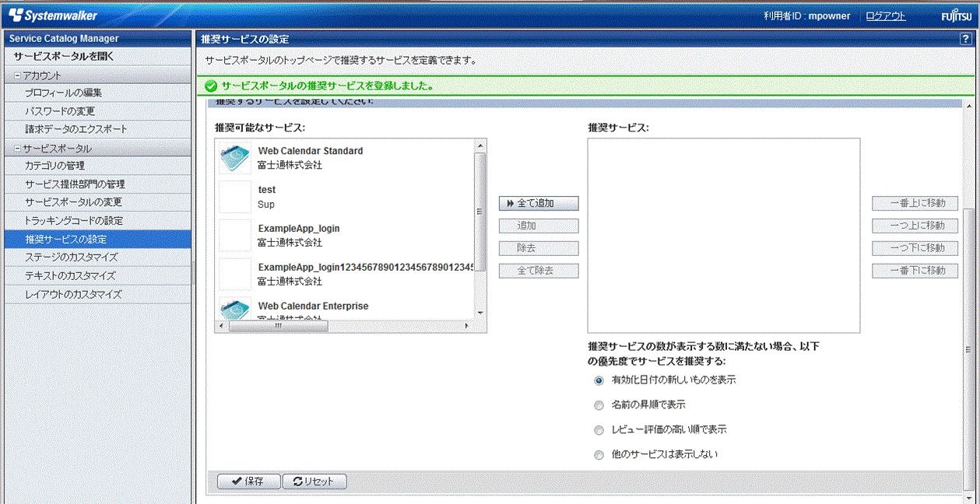The width and height of the screenshot is (980, 504).
Task: Click the 一番上に移動 button
Action: [915, 203]
